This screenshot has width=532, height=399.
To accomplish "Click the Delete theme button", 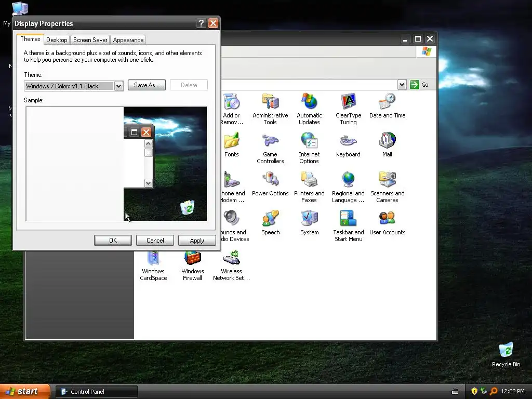I will tap(189, 85).
